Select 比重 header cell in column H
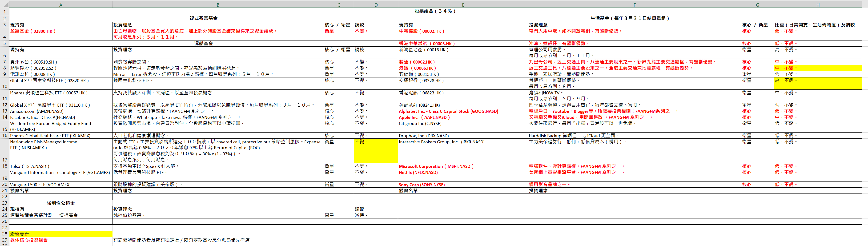 click(x=818, y=25)
